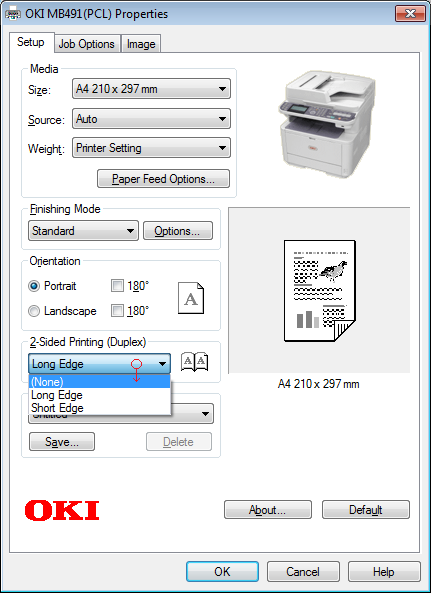Click the red OKI logo
Viewport: 431px width, 593px height.
[62, 510]
